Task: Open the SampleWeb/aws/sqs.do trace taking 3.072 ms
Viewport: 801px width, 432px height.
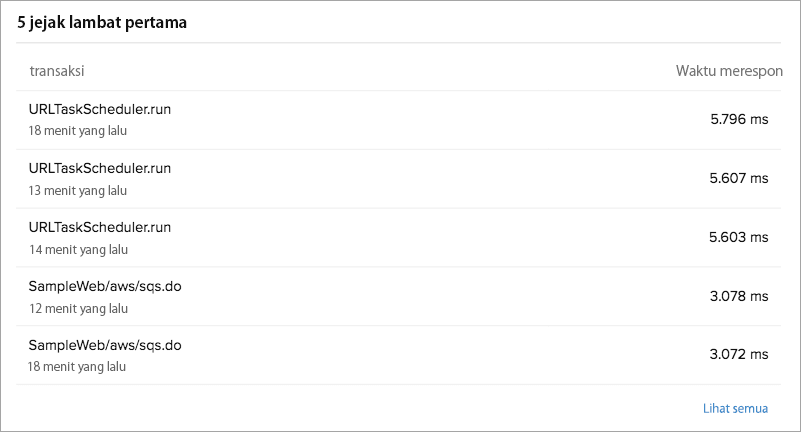Action: (105, 345)
